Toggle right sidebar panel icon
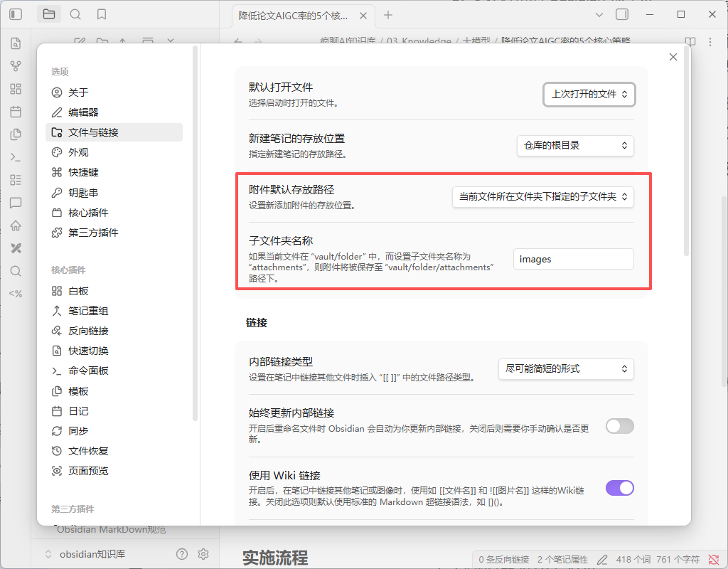This screenshot has width=728, height=569. point(622,14)
